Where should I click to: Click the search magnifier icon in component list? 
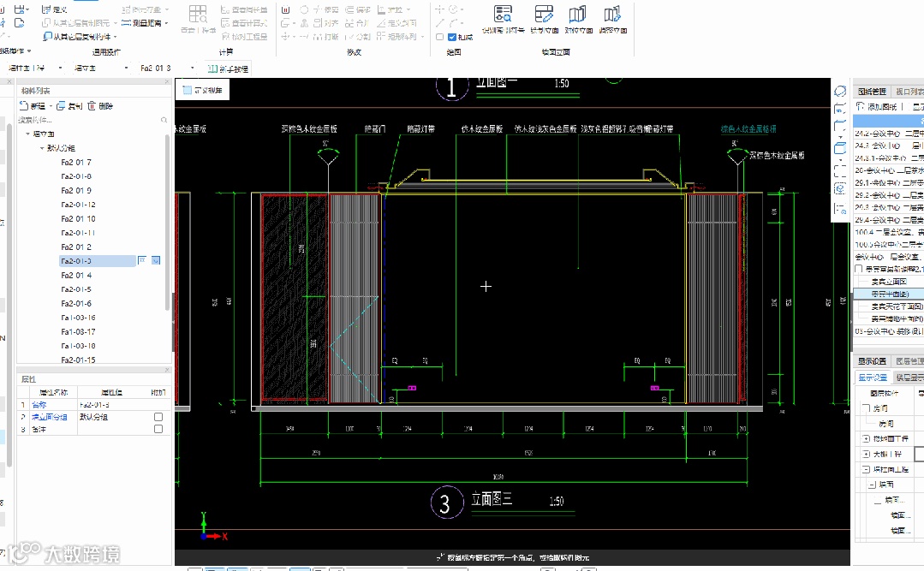point(164,120)
